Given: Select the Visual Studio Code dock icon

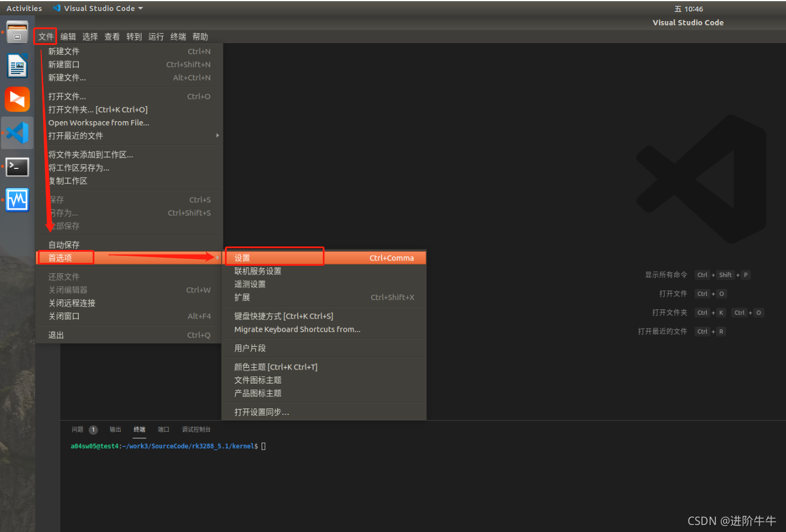Looking at the screenshot, I should (x=17, y=133).
